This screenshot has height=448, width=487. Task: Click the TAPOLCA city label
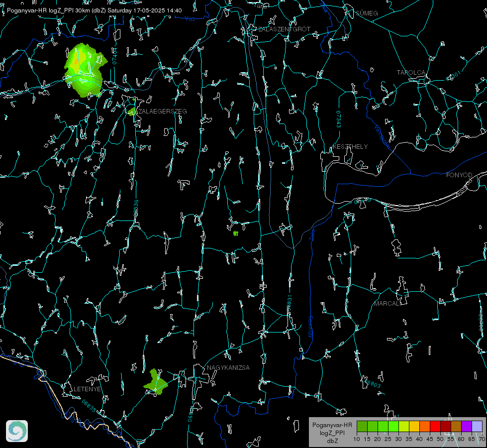tap(411, 73)
